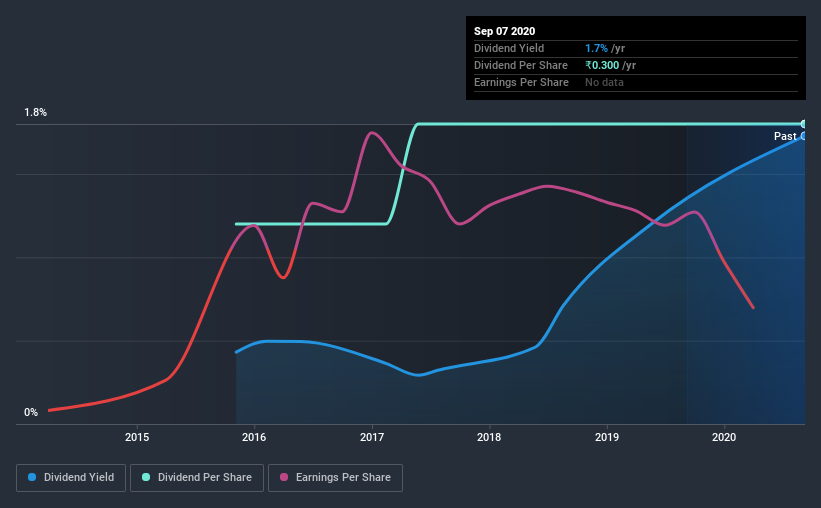The width and height of the screenshot is (821, 508).
Task: Click the 2018 x-axis label
Action: 489,437
